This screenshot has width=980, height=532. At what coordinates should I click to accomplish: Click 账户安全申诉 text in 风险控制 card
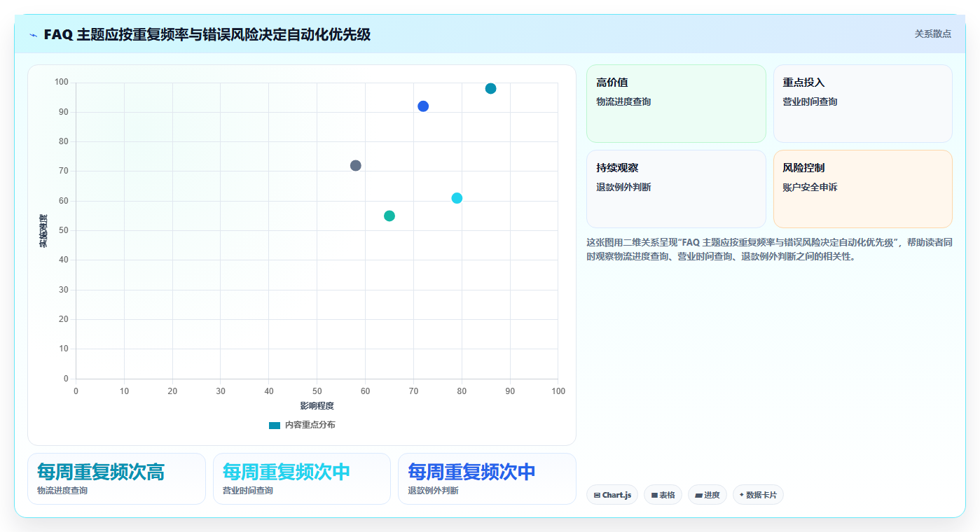pos(810,187)
